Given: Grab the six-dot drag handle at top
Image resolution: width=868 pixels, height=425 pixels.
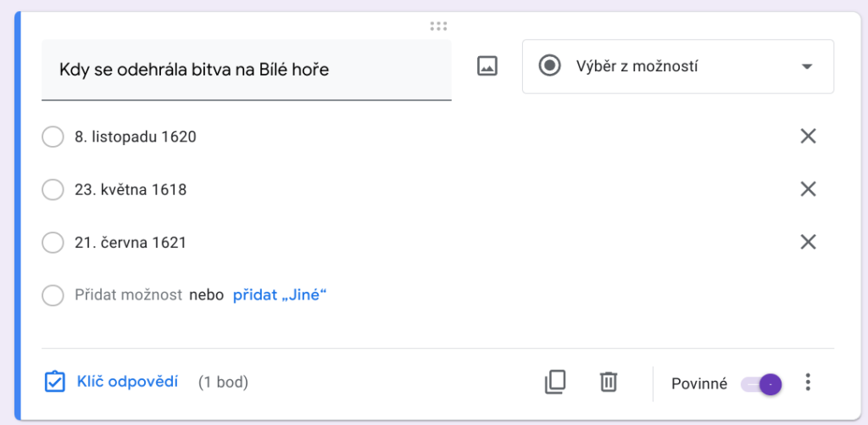Looking at the screenshot, I should [x=438, y=26].
